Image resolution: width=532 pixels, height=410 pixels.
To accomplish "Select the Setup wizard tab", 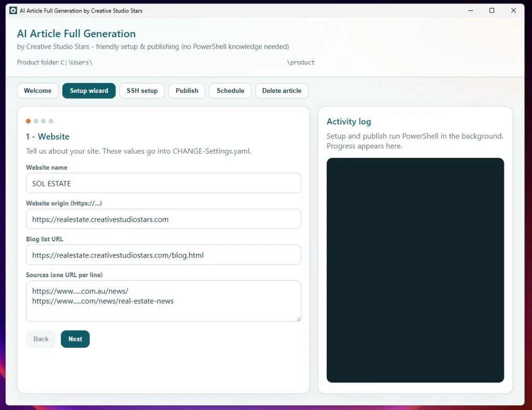I will click(x=89, y=91).
